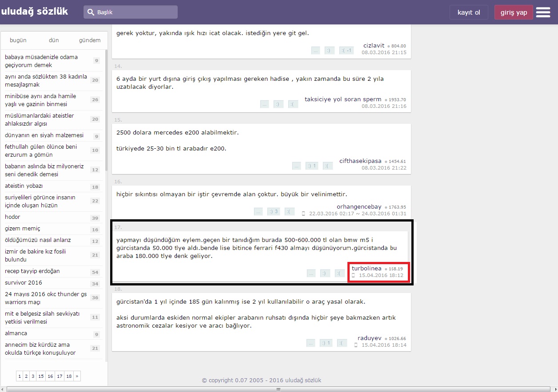The height and width of the screenshot is (392, 558).
Task: Go to page 3 in pagination
Action: [x=33, y=376]
